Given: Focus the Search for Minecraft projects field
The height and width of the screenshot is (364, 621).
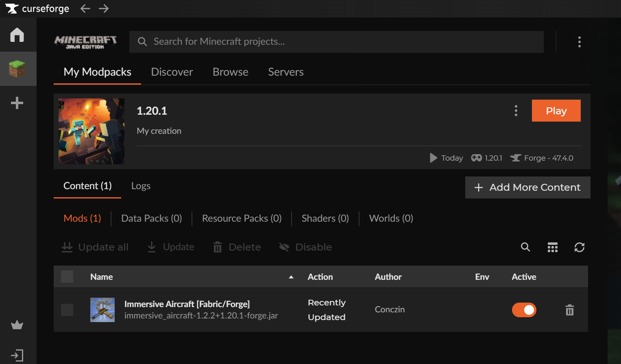Looking at the screenshot, I should click(336, 42).
